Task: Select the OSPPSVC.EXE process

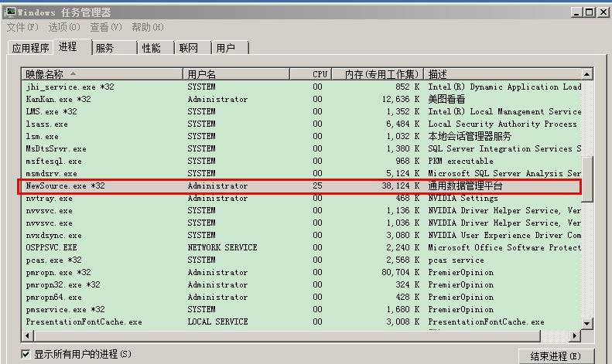Action: [x=301, y=247]
